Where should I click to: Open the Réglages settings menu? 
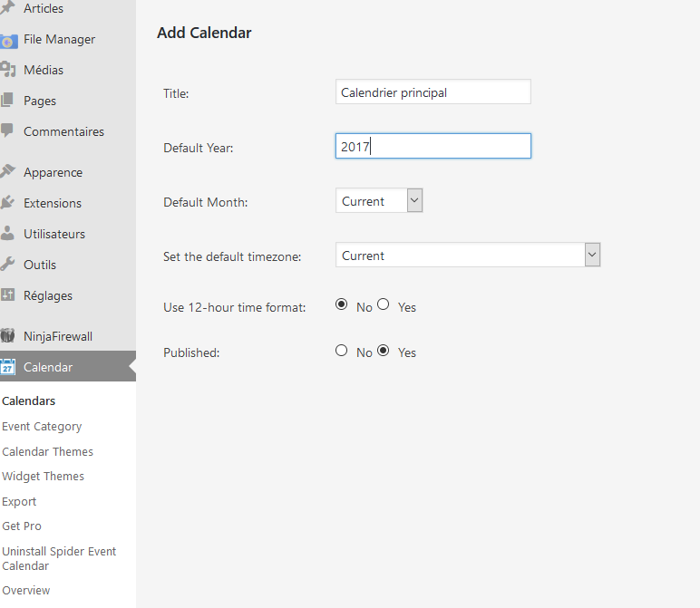point(47,295)
